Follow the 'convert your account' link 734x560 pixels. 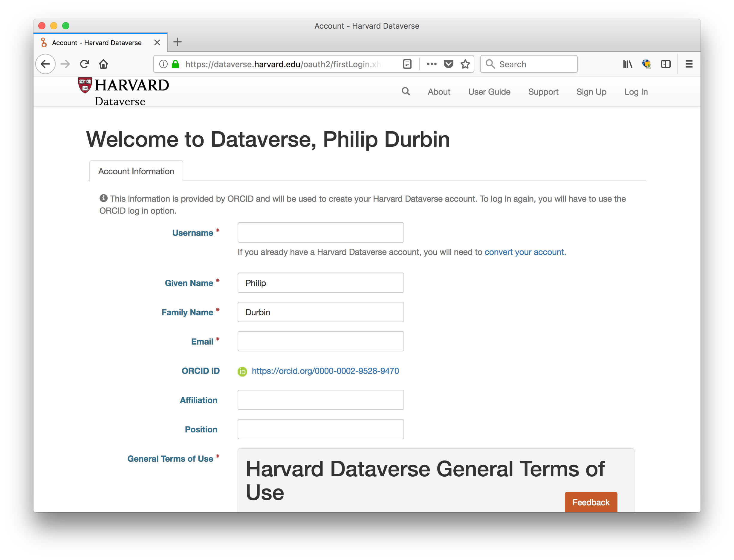pyautogui.click(x=525, y=252)
